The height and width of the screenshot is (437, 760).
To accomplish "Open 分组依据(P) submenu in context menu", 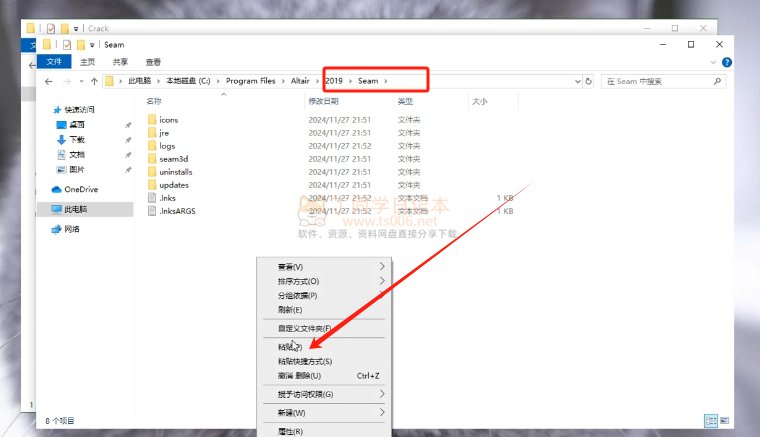I will click(324, 296).
